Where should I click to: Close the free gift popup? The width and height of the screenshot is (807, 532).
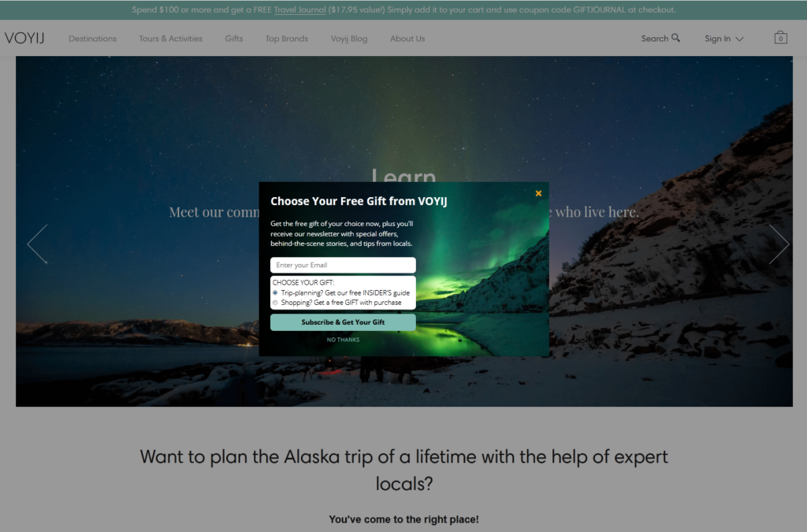coord(538,193)
